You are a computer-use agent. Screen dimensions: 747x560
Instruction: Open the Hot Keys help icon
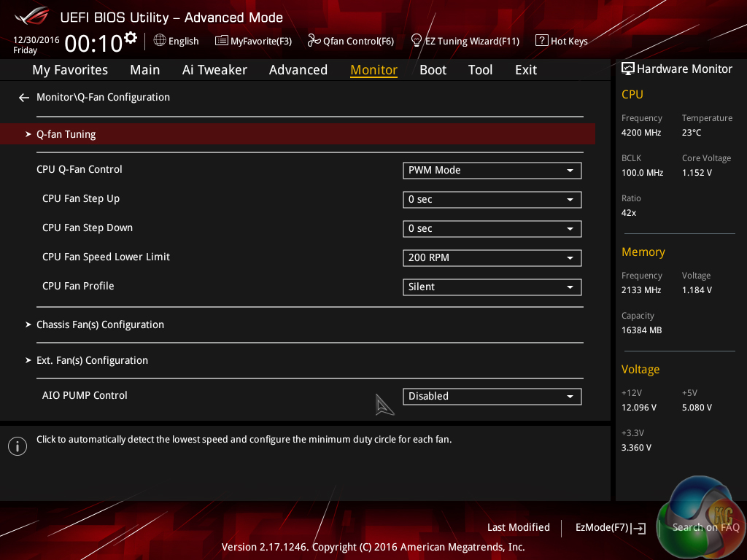click(x=541, y=41)
